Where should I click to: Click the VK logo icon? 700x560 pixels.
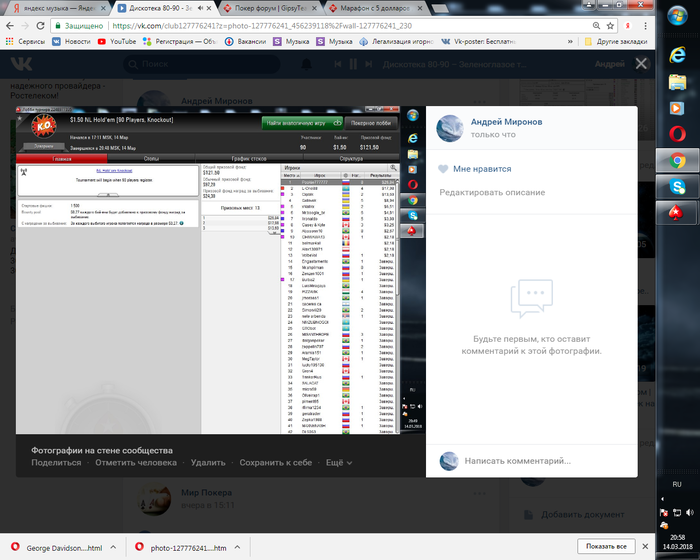pos(21,64)
